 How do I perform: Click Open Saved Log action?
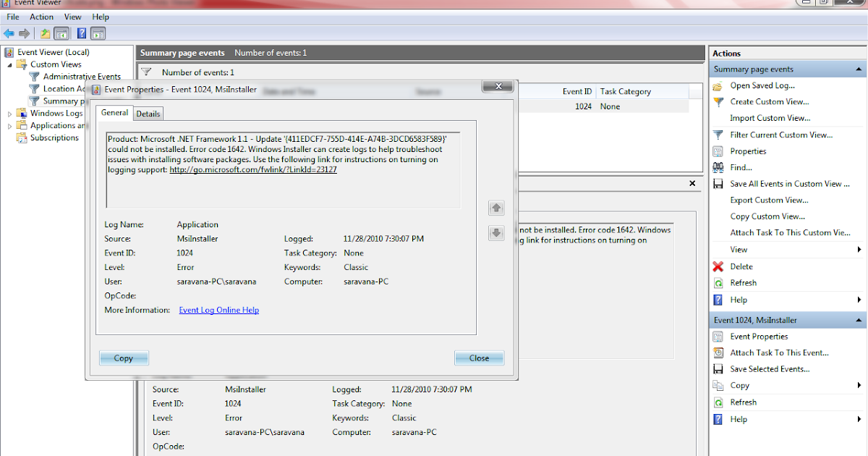click(762, 85)
